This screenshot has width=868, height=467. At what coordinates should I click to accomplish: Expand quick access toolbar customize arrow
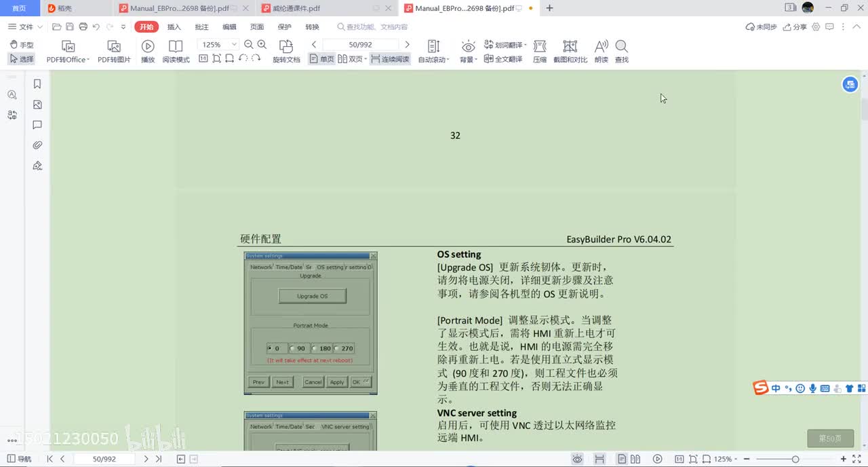[x=123, y=26]
